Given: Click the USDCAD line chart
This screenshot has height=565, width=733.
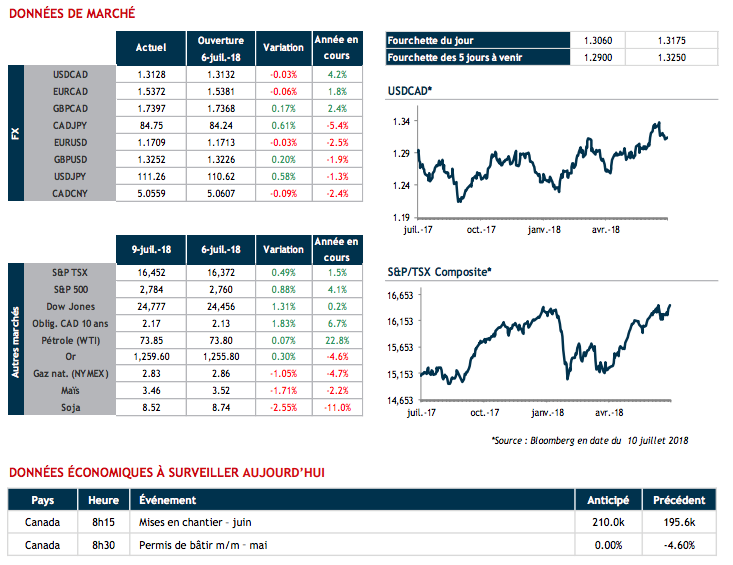Looking at the screenshot, I should tap(541, 163).
